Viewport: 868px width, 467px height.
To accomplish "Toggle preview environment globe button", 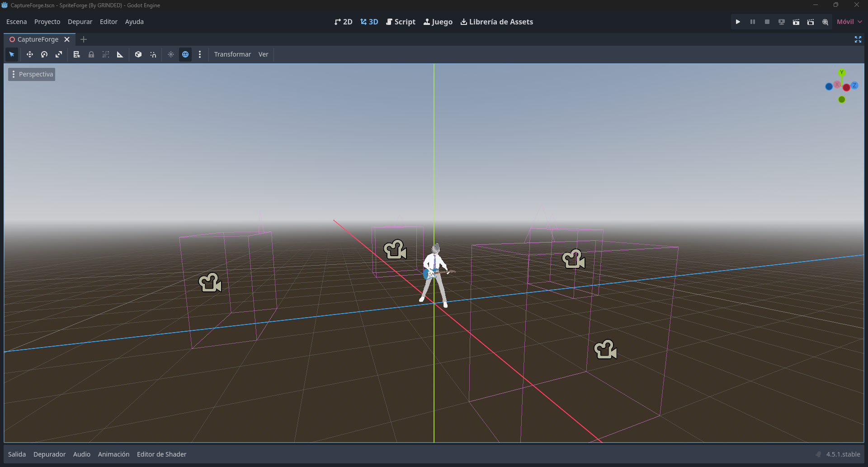I will (x=185, y=54).
